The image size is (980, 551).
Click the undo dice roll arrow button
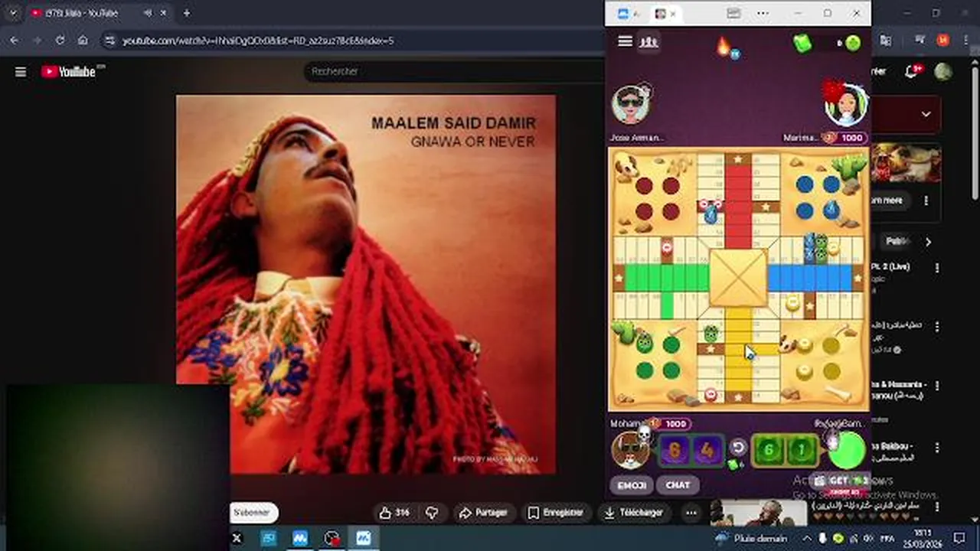pyautogui.click(x=737, y=447)
